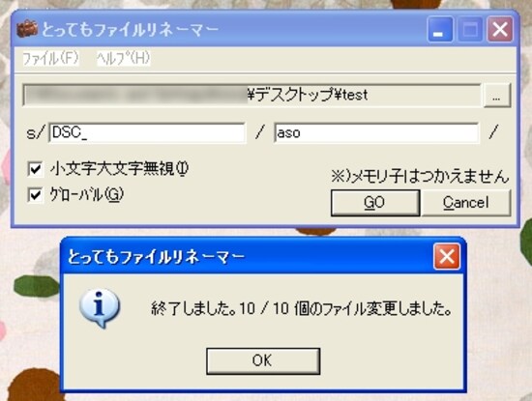Open the ファイル(F) menu
532x401 pixels.
coord(50,58)
